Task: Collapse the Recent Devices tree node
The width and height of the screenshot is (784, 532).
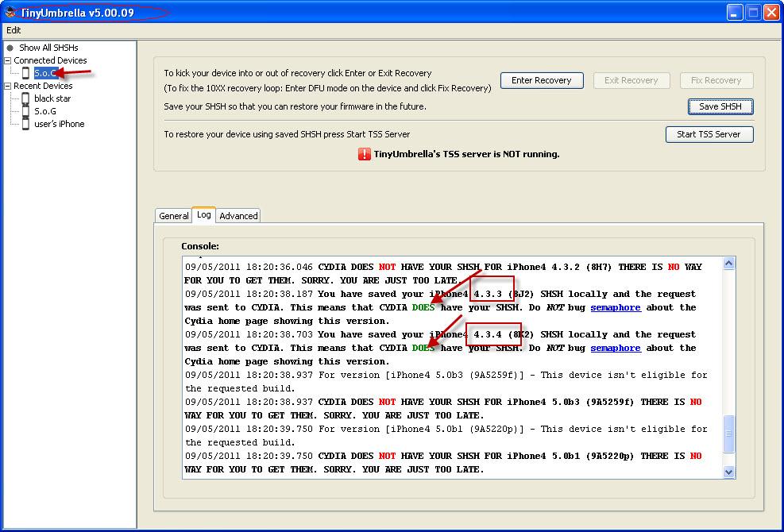Action: (7, 86)
